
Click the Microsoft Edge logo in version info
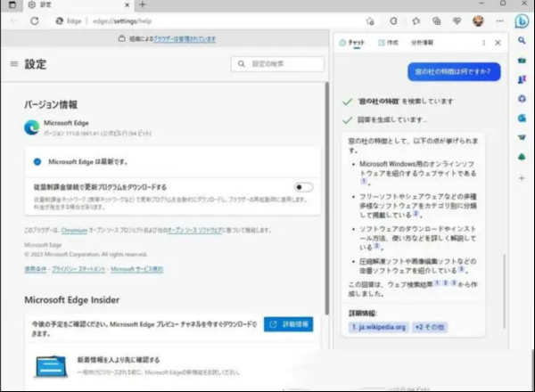pyautogui.click(x=32, y=127)
